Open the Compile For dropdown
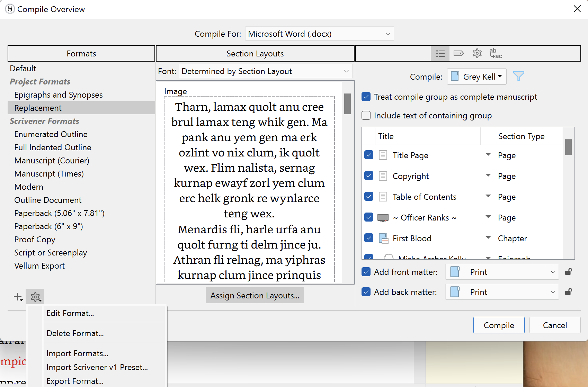The image size is (588, 387). [319, 34]
